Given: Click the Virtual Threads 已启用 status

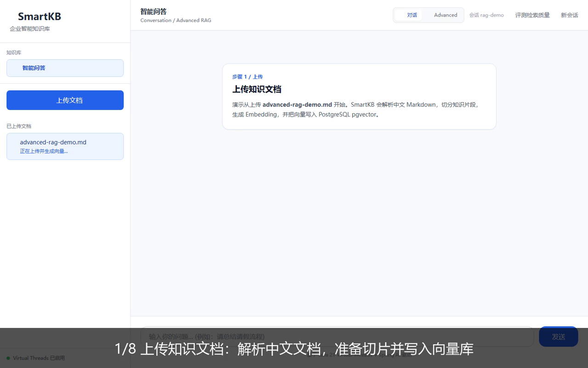Looking at the screenshot, I should (x=36, y=358).
